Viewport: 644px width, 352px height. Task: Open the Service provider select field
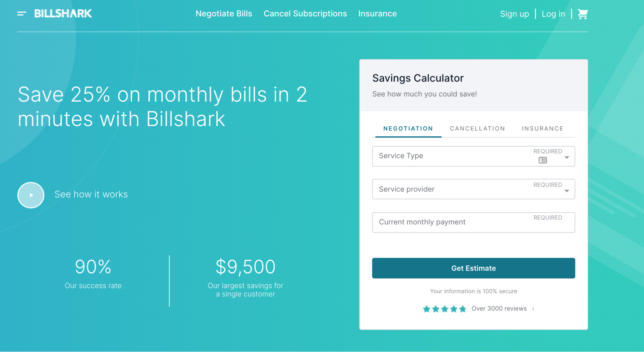click(473, 189)
